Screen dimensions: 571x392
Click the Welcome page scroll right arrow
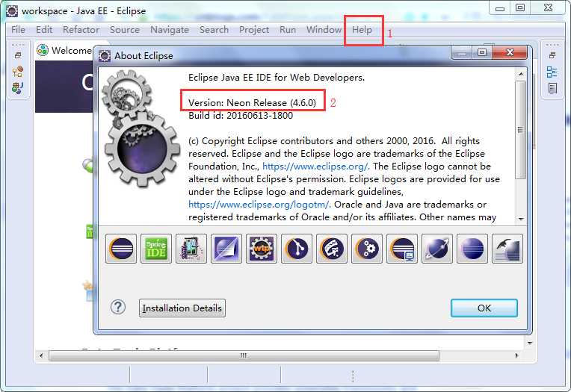pyautogui.click(x=516, y=355)
